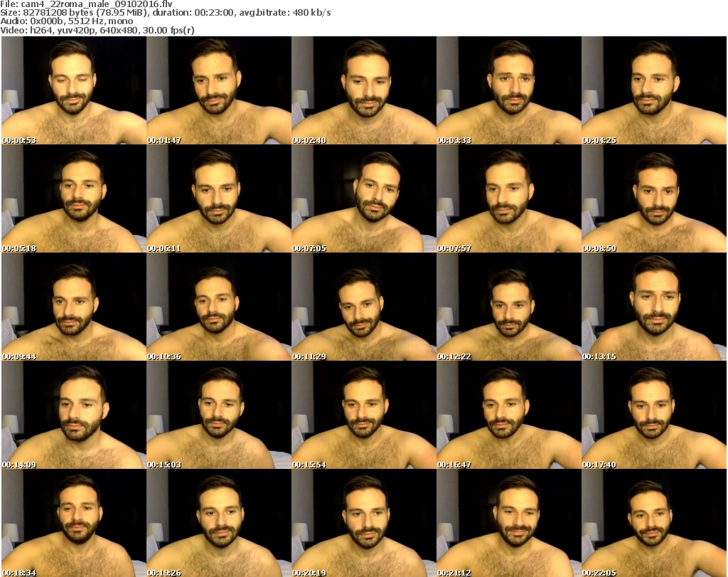Choose the frame marked 00:15:03
Viewport: 728px width, 577px height.
click(x=219, y=415)
